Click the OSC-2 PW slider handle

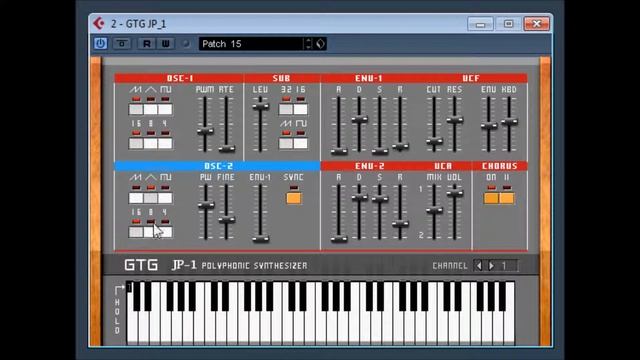point(206,205)
